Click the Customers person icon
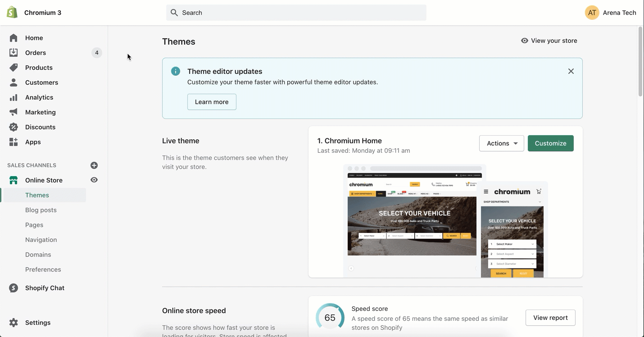The width and height of the screenshot is (644, 337). click(x=14, y=82)
